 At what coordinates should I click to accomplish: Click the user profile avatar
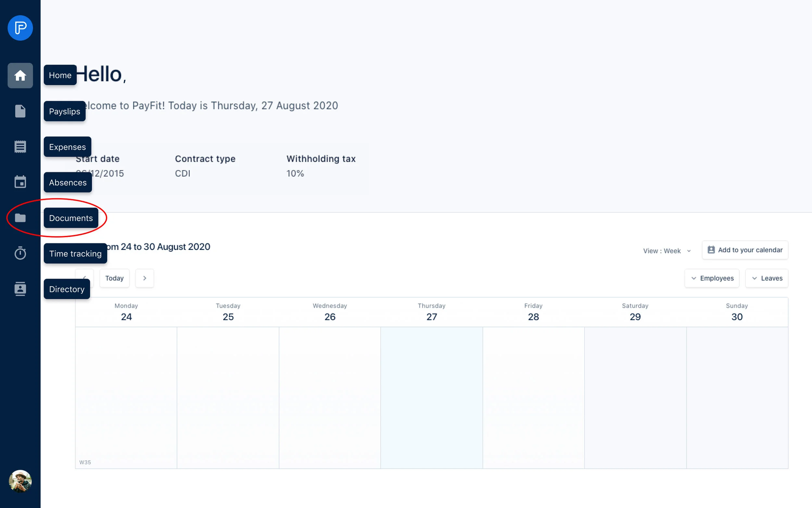click(20, 481)
